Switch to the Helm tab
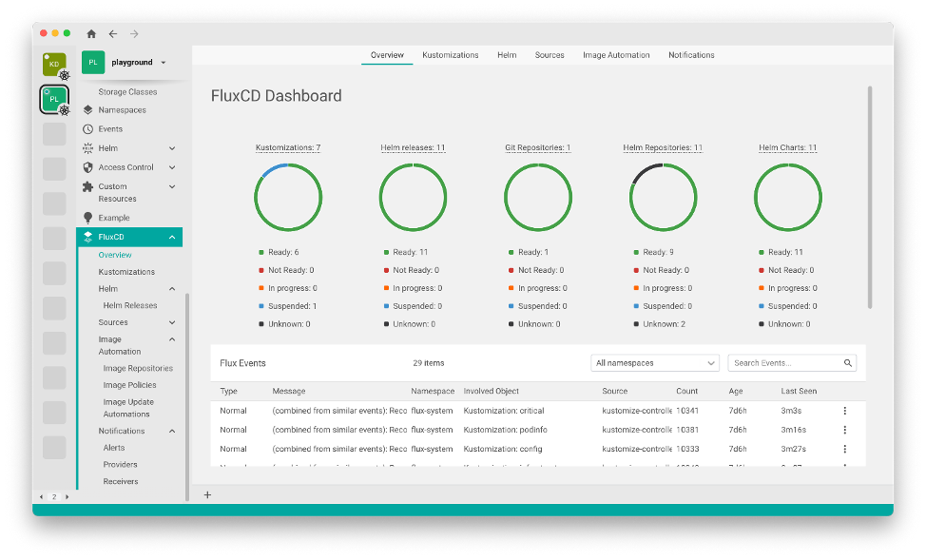The width and height of the screenshot is (926, 560). point(507,55)
